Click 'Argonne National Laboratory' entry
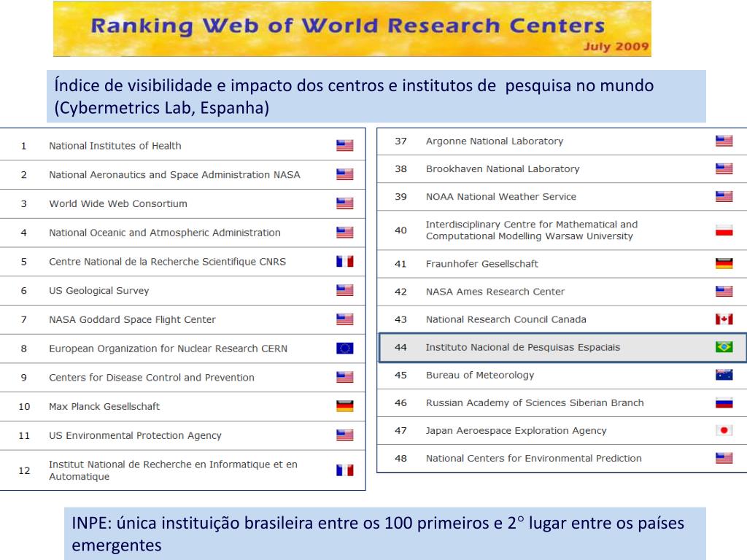The height and width of the screenshot is (560, 747). pos(495,141)
